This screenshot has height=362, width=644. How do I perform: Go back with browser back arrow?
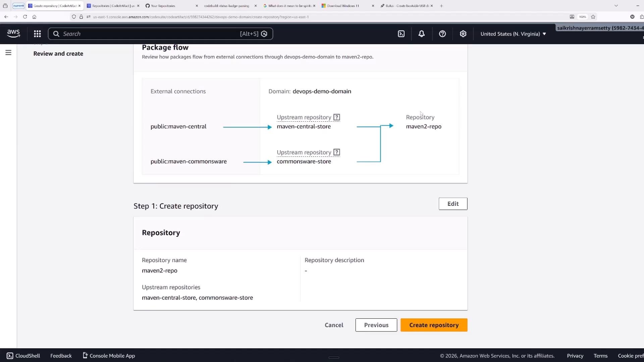coord(6,17)
